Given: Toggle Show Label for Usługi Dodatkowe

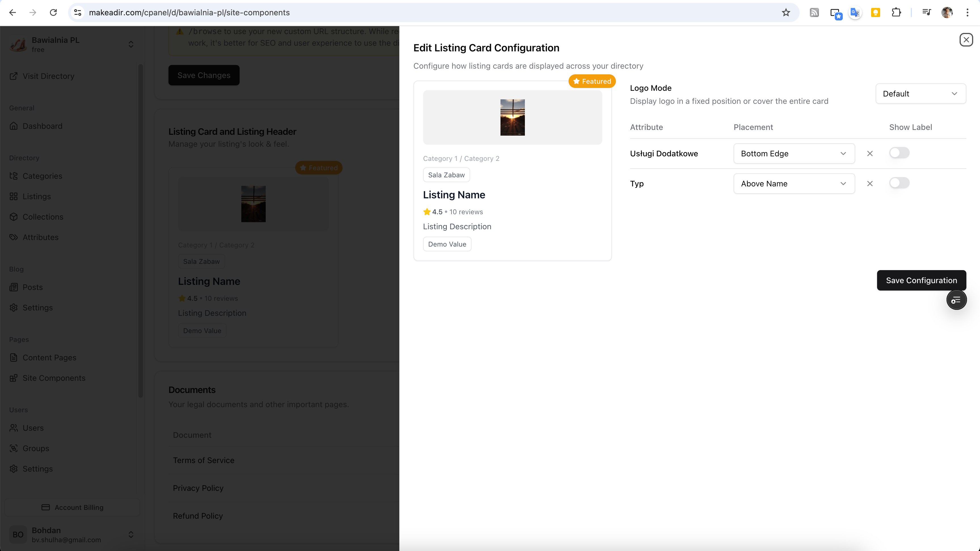Looking at the screenshot, I should click(899, 153).
